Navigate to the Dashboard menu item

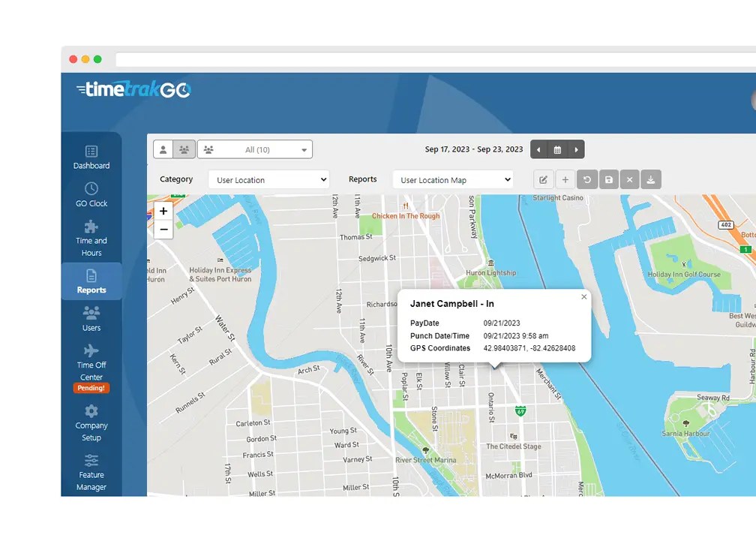(x=91, y=158)
